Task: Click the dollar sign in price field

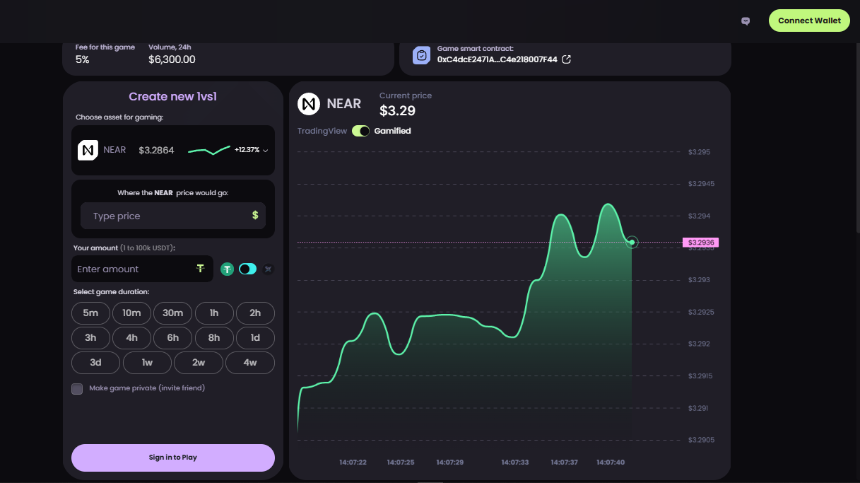Action: [255, 215]
